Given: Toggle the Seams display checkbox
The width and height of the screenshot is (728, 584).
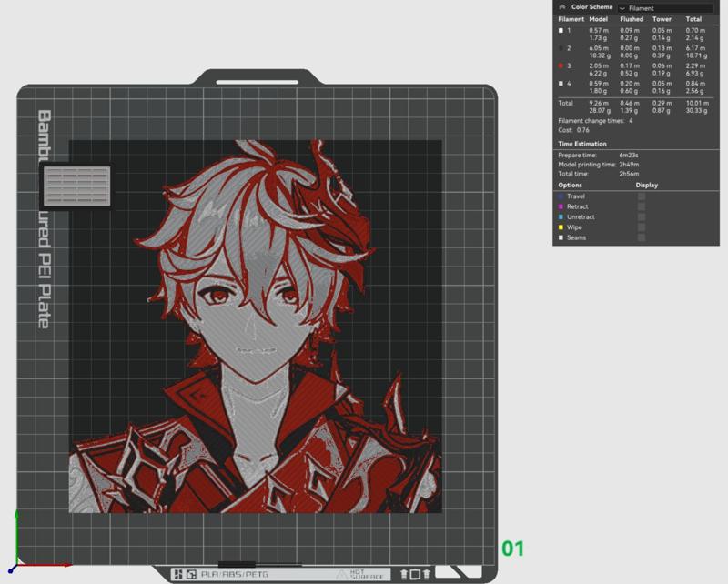Looking at the screenshot, I should [x=642, y=237].
